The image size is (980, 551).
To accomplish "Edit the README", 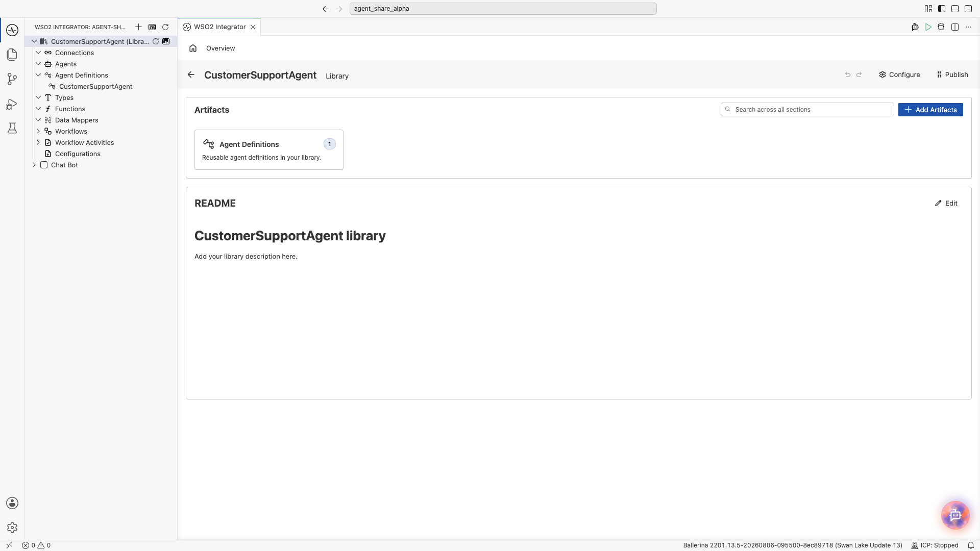I will tap(946, 203).
